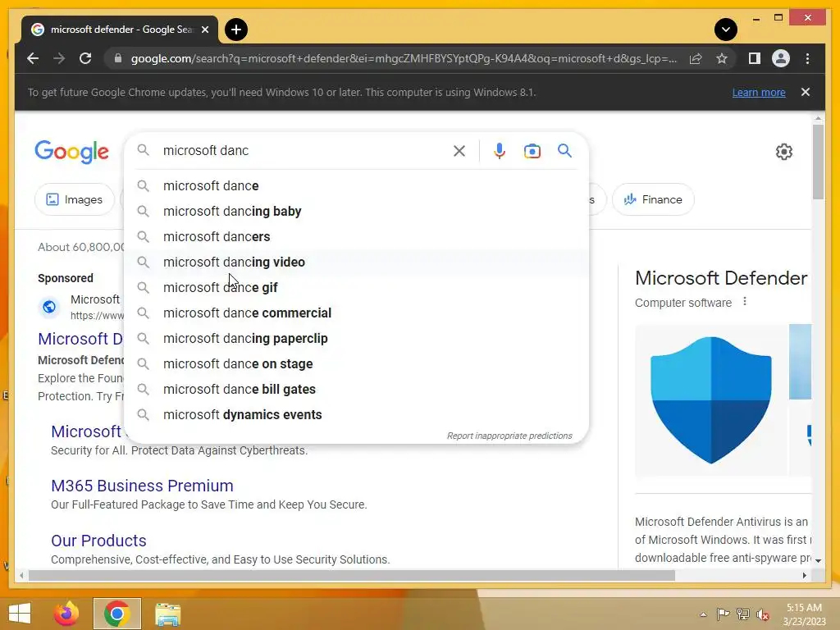Close the microsoft defender tab
Image resolution: width=840 pixels, height=630 pixels.
tap(204, 30)
